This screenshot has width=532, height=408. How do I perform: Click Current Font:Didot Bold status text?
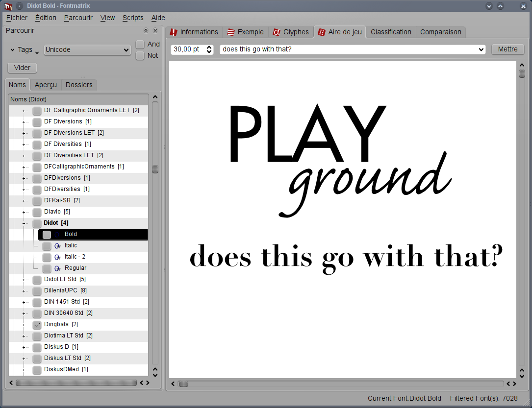click(x=404, y=399)
